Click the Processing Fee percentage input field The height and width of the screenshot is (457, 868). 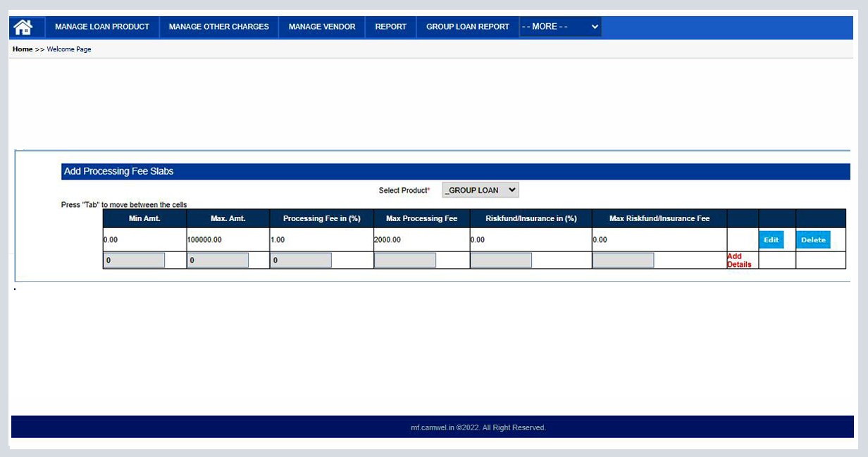[301, 259]
